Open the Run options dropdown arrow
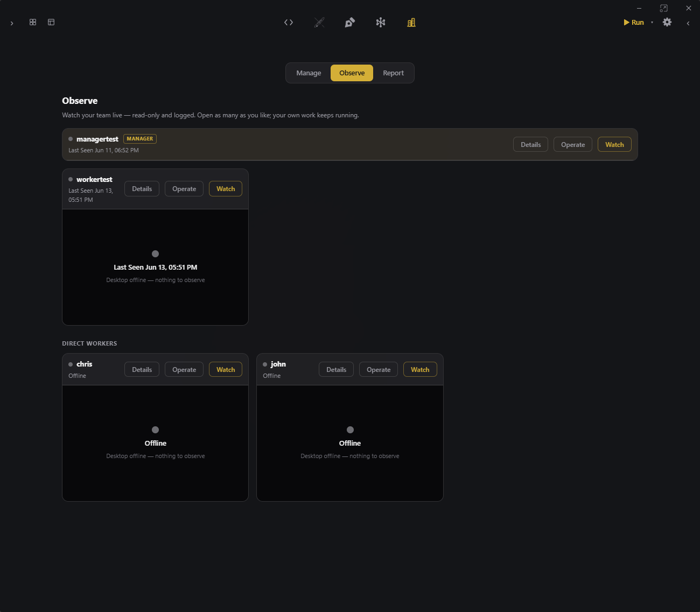This screenshot has width=700, height=612. [x=652, y=23]
